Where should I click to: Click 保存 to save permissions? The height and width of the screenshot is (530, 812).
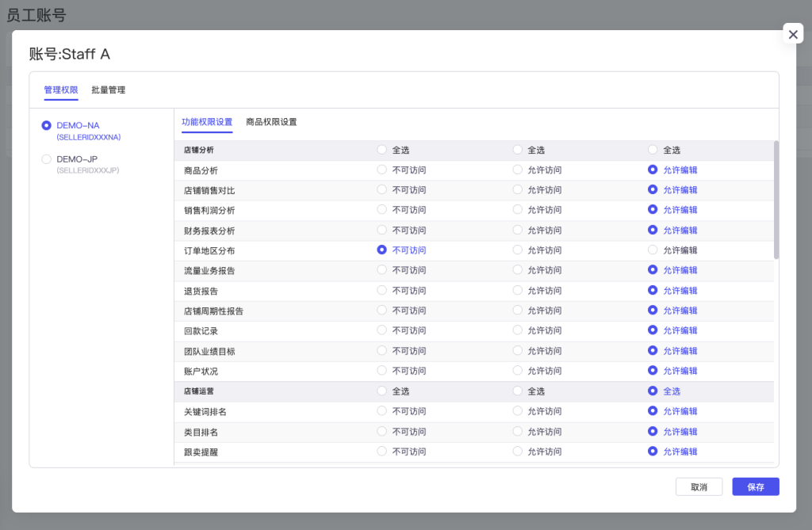pyautogui.click(x=755, y=486)
